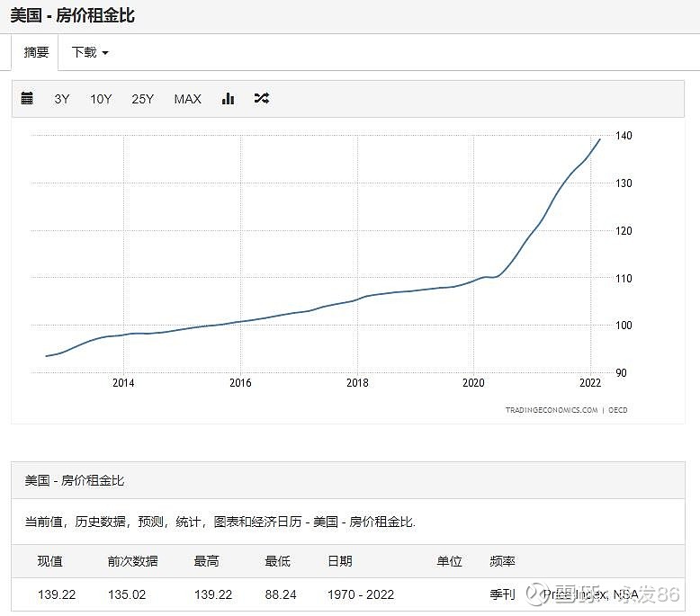Click the 110 y-axis label
The width and height of the screenshot is (700, 616).
tap(624, 279)
